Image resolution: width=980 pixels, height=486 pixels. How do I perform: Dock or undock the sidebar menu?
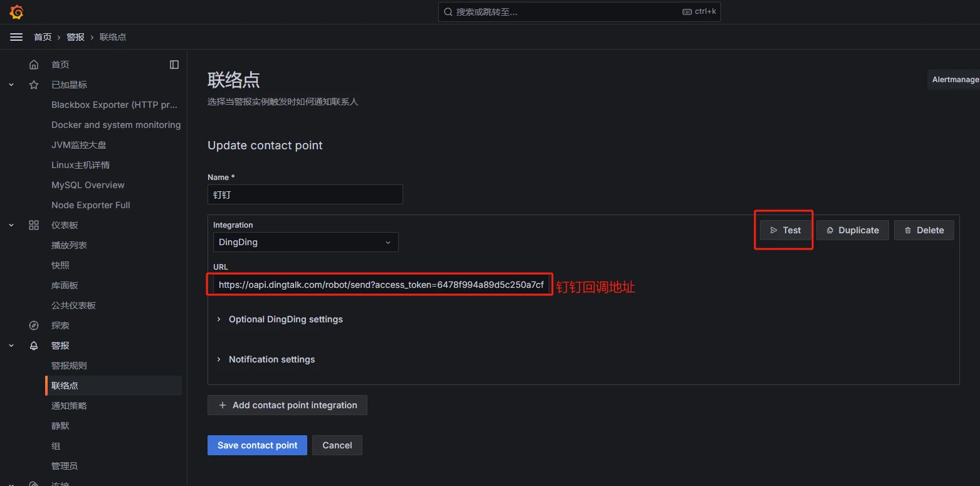pos(174,65)
